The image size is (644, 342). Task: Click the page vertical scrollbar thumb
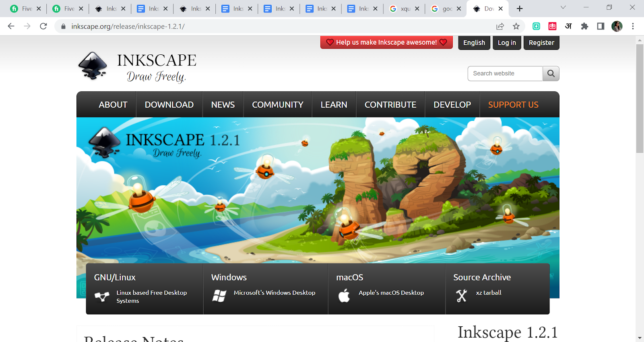640,99
